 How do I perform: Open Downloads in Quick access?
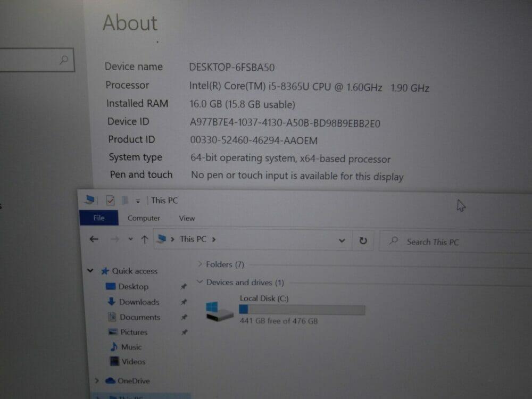139,302
